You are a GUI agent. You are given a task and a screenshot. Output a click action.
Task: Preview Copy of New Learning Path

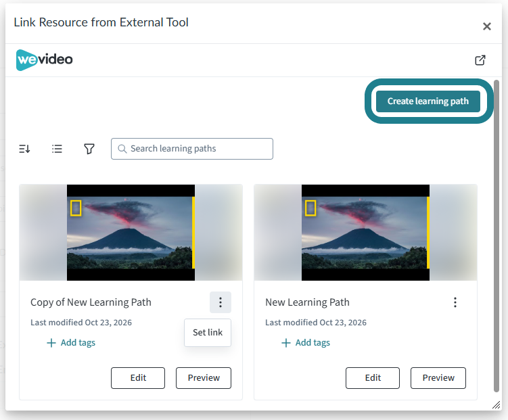(x=204, y=378)
